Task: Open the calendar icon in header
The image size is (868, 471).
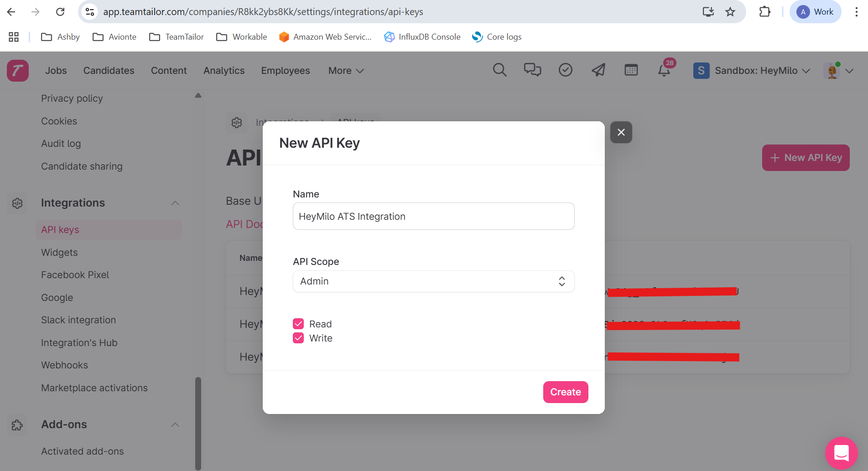Action: click(x=631, y=70)
